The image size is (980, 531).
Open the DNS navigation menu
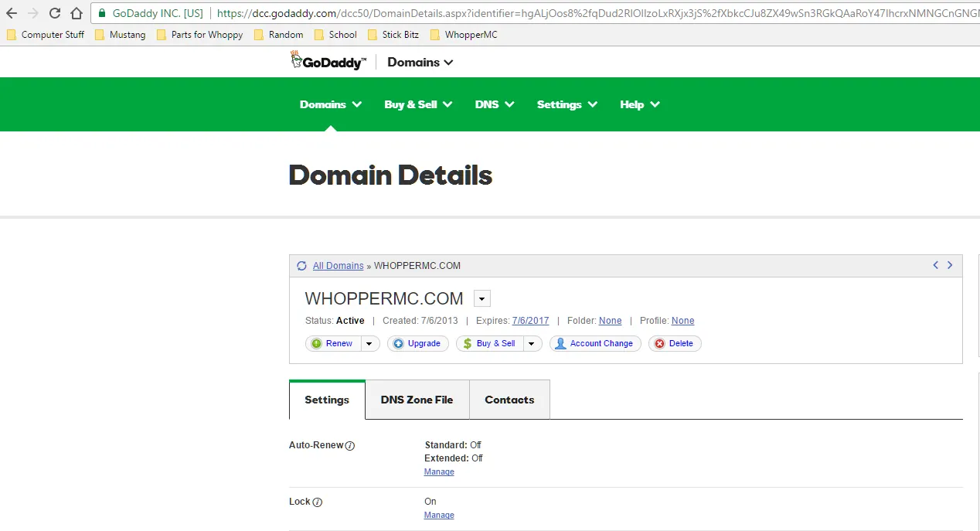(x=495, y=104)
